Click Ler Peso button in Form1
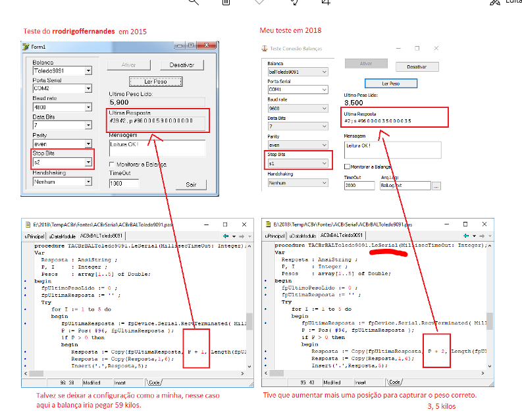Screen dimensions: 522x420 point(155,82)
